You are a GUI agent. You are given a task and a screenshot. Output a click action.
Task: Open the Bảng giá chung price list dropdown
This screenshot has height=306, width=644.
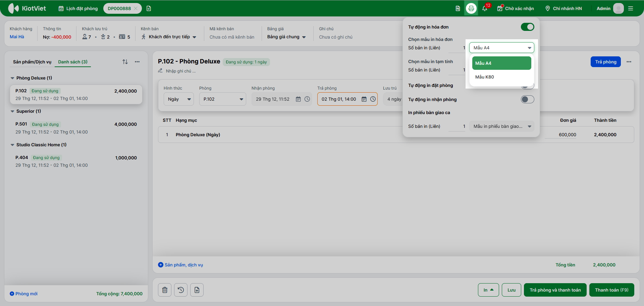[286, 37]
